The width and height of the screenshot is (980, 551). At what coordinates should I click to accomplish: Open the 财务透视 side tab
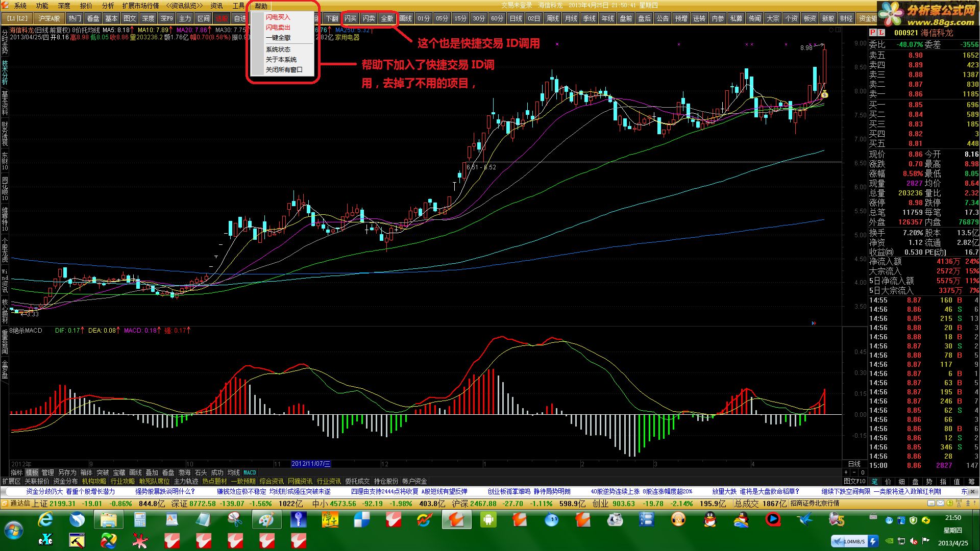5,134
